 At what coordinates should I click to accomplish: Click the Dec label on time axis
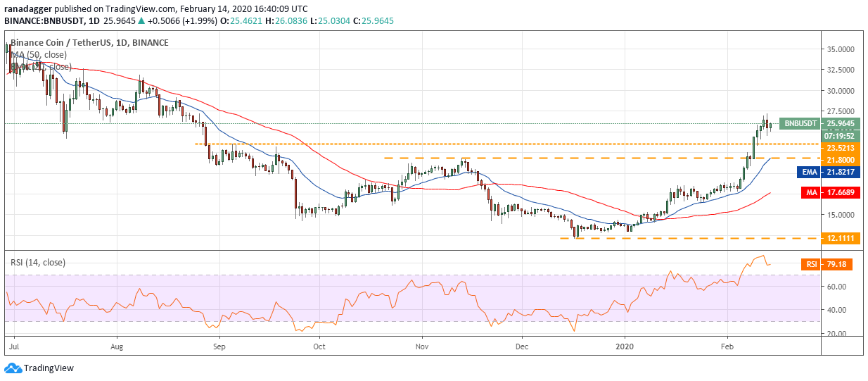(522, 346)
